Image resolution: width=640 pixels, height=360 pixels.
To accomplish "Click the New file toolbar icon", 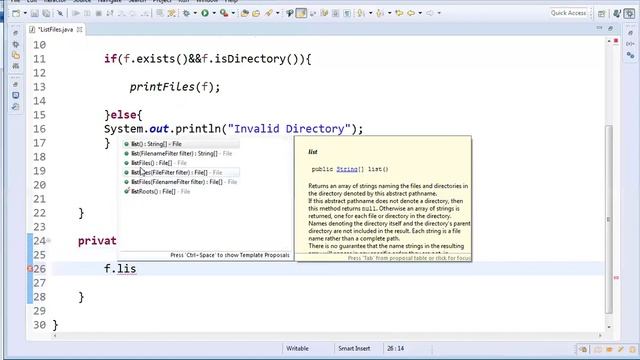I will [x=16, y=13].
